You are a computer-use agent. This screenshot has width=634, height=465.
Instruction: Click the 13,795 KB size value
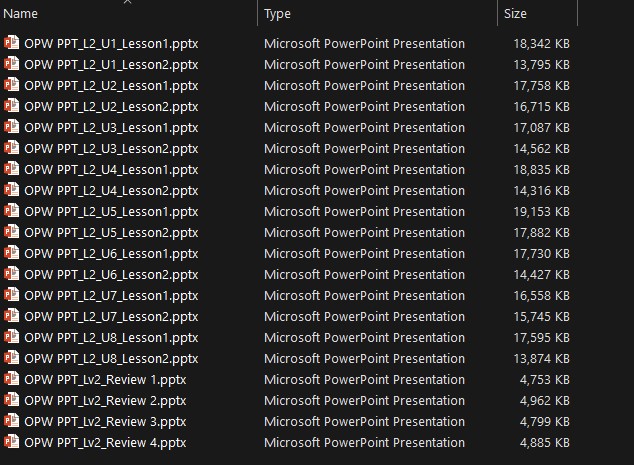[x=541, y=65]
